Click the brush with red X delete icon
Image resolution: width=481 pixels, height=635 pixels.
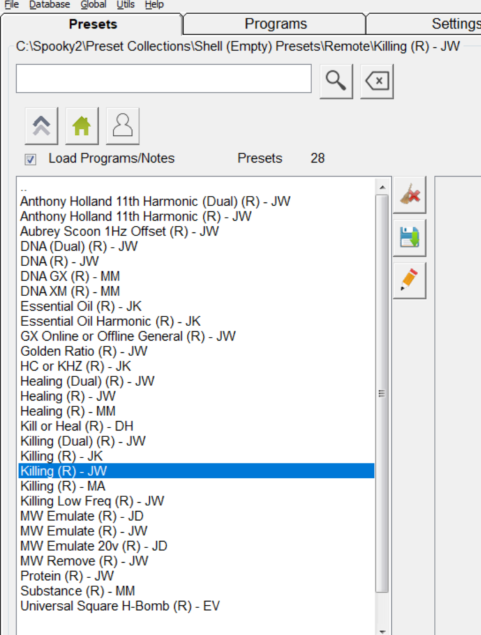410,195
